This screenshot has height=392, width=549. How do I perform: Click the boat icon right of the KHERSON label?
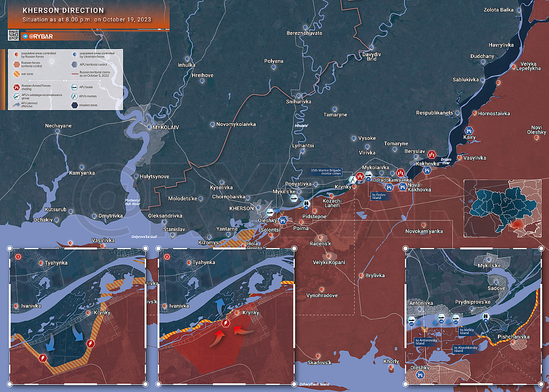[x=270, y=212]
